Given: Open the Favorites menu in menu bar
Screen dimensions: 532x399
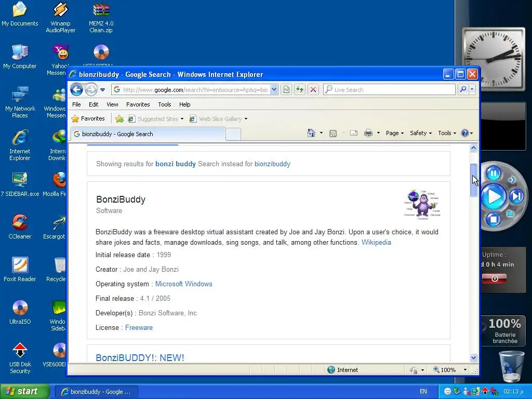Looking at the screenshot, I should tap(138, 104).
